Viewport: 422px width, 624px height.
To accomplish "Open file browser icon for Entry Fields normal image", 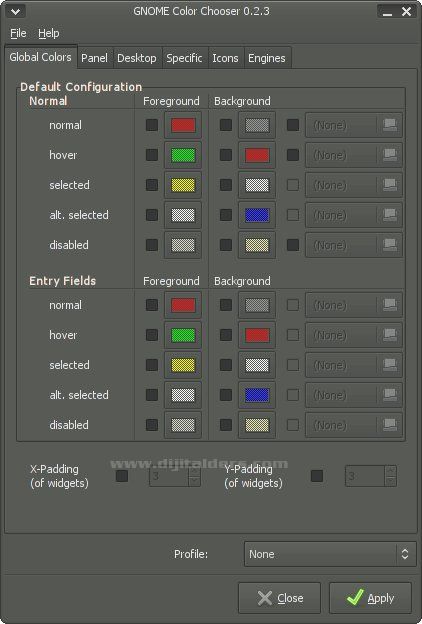I will (390, 305).
